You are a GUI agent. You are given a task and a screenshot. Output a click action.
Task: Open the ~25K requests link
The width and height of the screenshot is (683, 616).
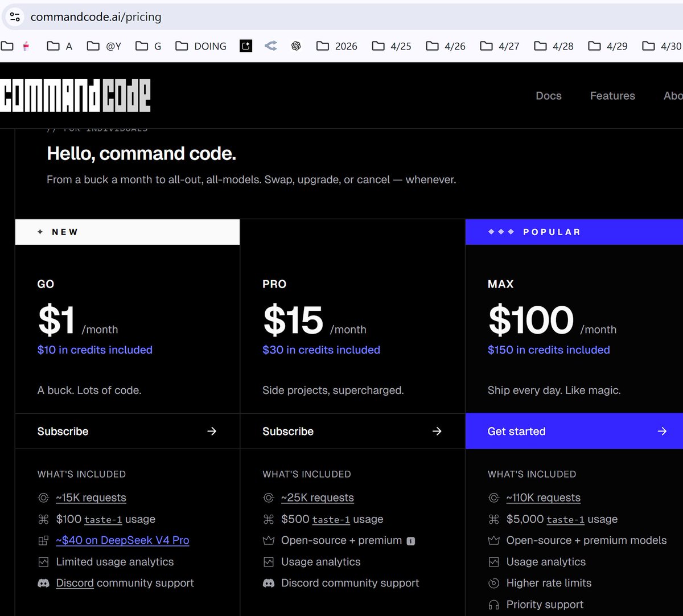(x=318, y=498)
